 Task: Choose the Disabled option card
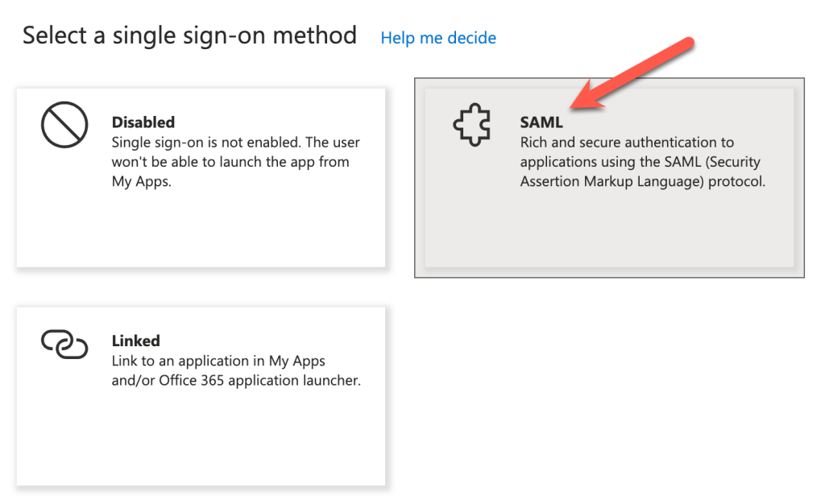(x=201, y=172)
